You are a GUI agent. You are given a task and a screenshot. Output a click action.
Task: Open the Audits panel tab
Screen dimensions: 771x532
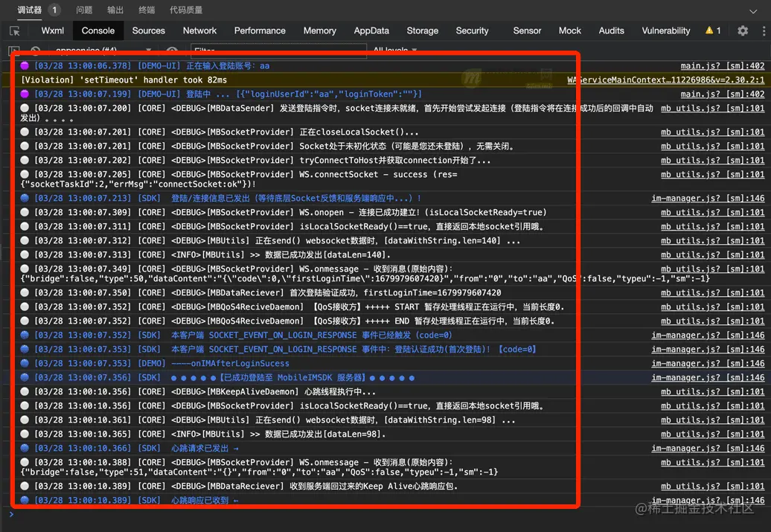[x=611, y=31]
